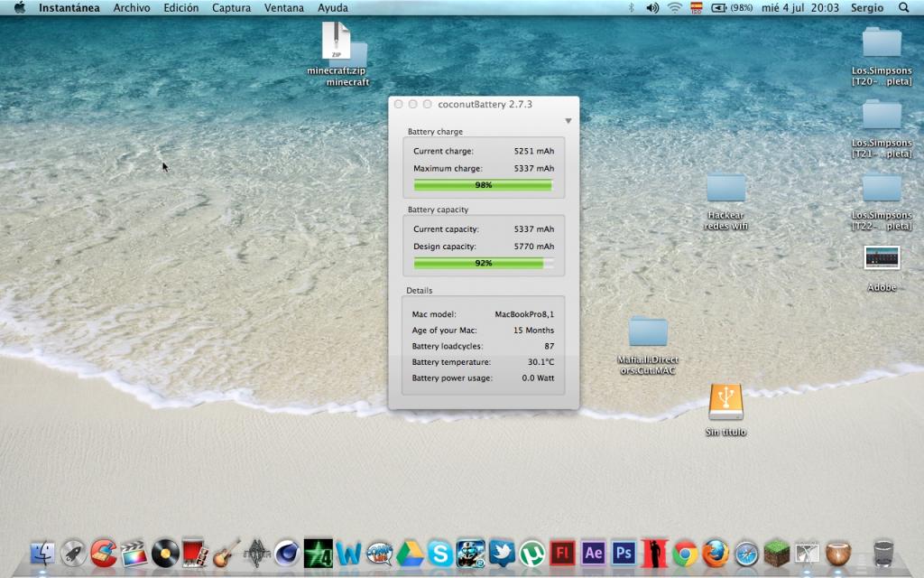Click Design capacity value 5770 mAh

coord(534,247)
